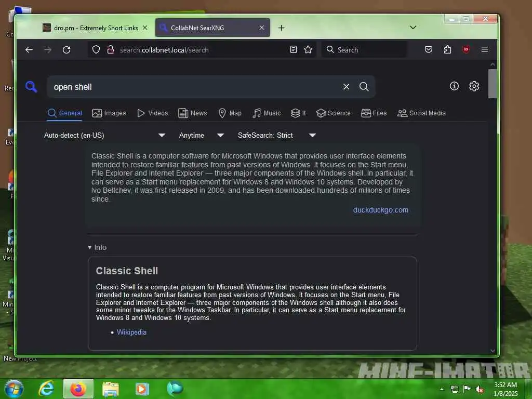Screen dimensions: 532x399
Task: Select Firefox in the taskbar
Action: pos(78,389)
